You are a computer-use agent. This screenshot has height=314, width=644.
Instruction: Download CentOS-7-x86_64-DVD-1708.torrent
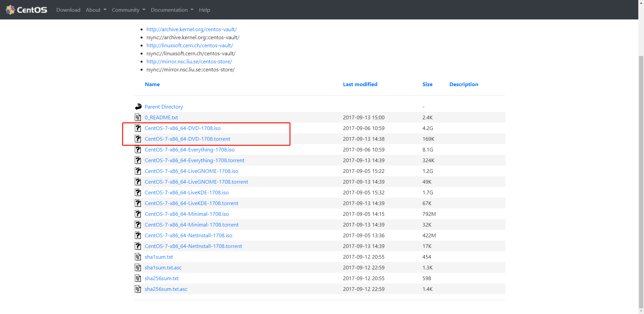point(187,139)
